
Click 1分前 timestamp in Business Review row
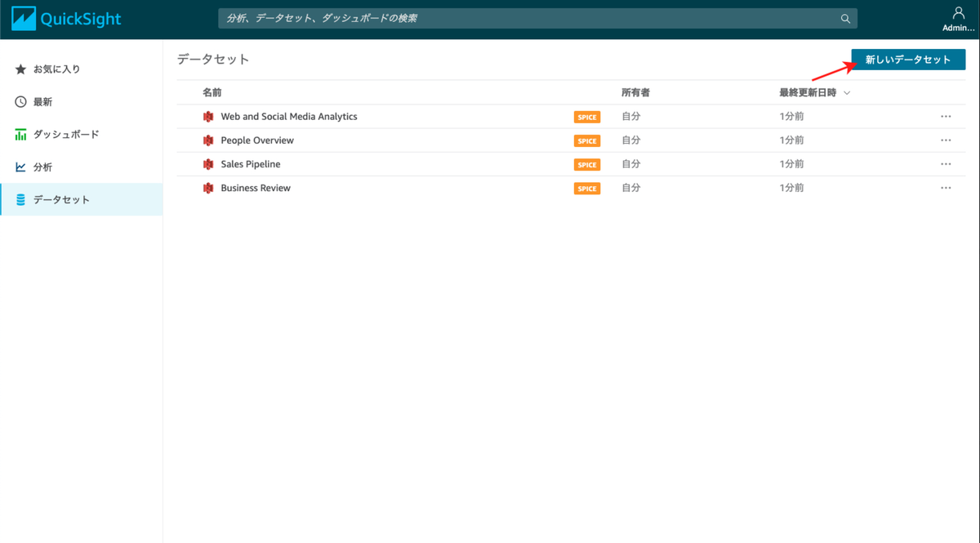pyautogui.click(x=791, y=188)
